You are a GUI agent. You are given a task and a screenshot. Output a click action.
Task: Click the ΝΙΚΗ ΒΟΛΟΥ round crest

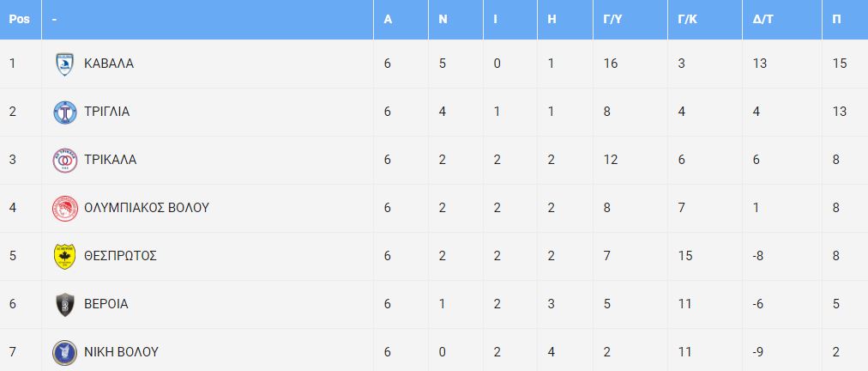pyautogui.click(x=65, y=353)
